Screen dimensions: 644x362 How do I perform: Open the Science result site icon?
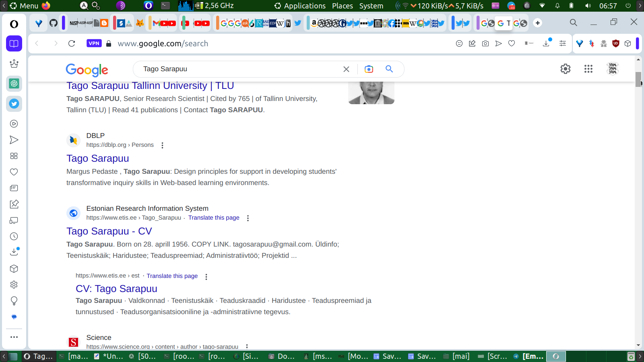coord(73,342)
